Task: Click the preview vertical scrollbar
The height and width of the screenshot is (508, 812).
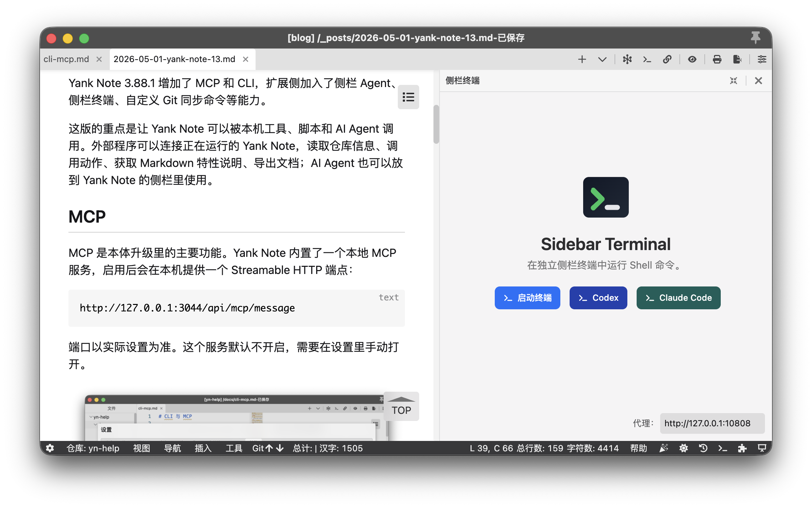Action: [x=436, y=125]
